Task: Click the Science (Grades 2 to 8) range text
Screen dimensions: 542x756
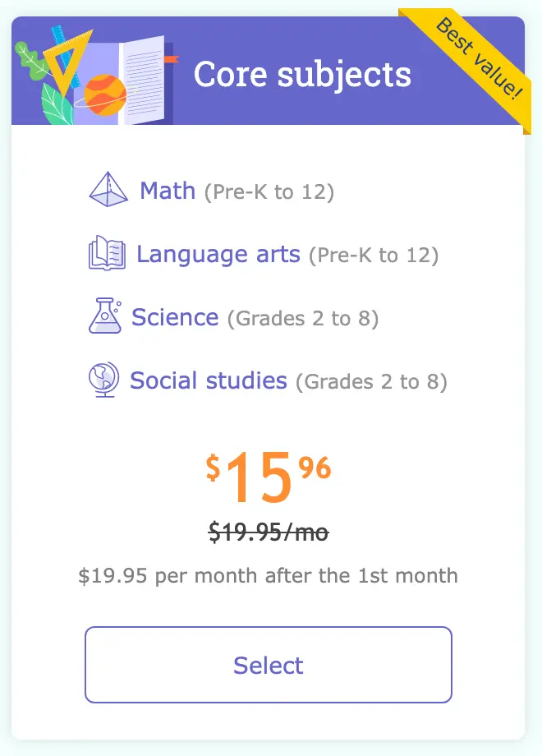Action: click(303, 318)
